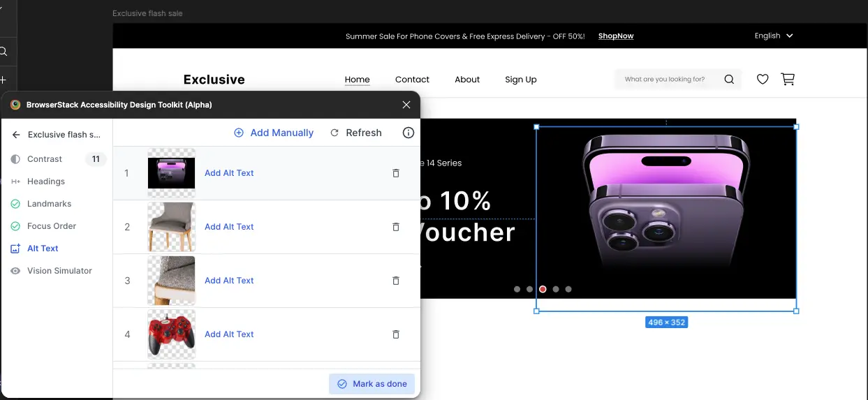868x400 pixels.
Task: Open the English language dropdown
Action: point(774,36)
